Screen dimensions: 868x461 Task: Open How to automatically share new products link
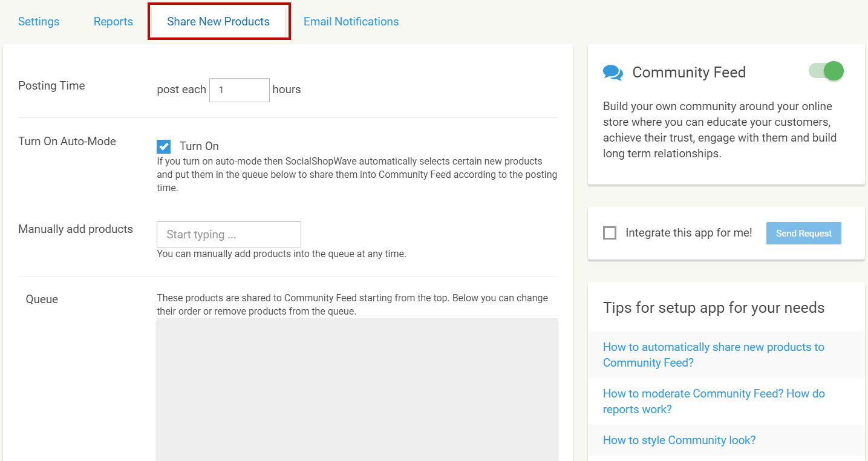[714, 355]
